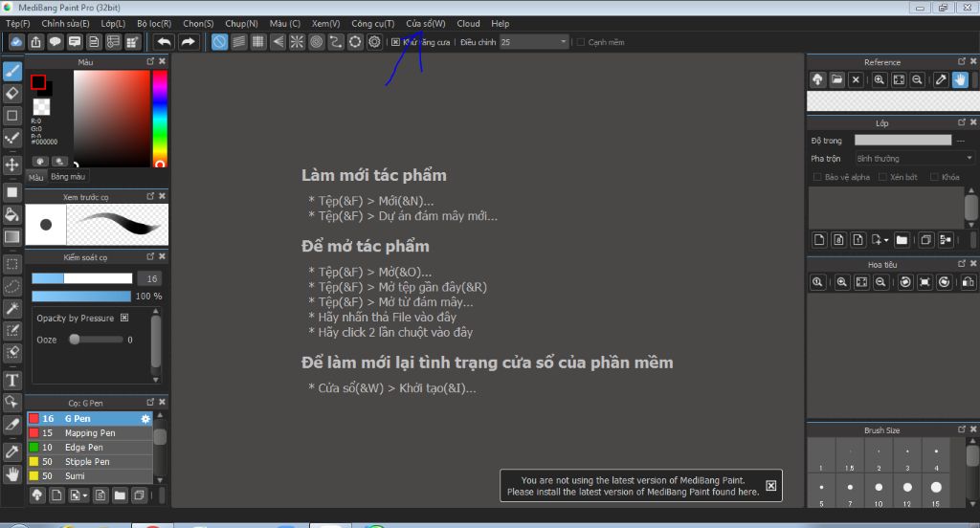Toggle Xén bớt checkbox

[x=882, y=178]
